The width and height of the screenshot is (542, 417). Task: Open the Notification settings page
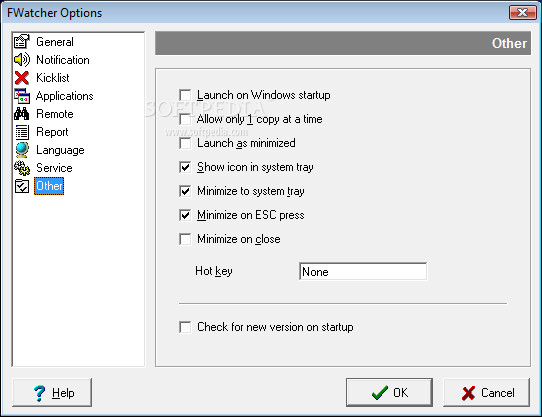coord(63,60)
